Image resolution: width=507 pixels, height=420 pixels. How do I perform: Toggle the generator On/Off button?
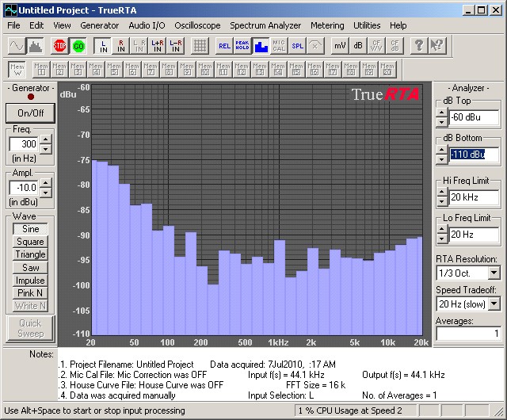click(x=30, y=113)
